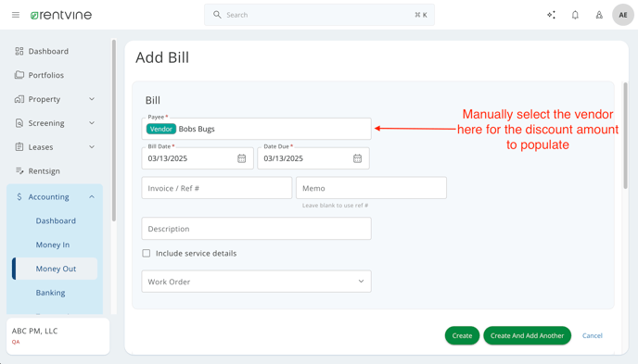638x364 pixels.
Task: Open the AE user avatar
Action: 623,15
